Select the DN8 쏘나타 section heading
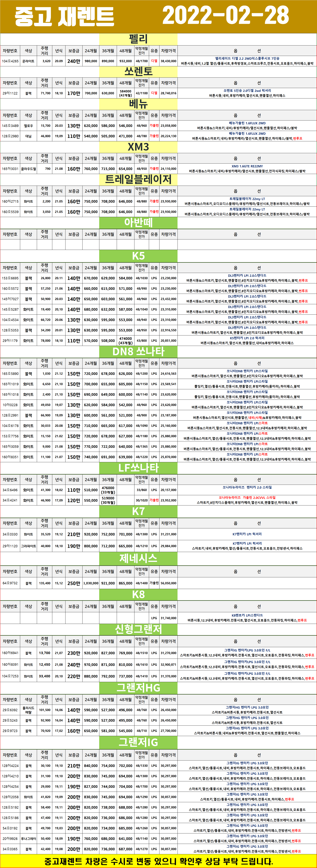The width and height of the screenshot is (317, 868). pyautogui.click(x=138, y=351)
